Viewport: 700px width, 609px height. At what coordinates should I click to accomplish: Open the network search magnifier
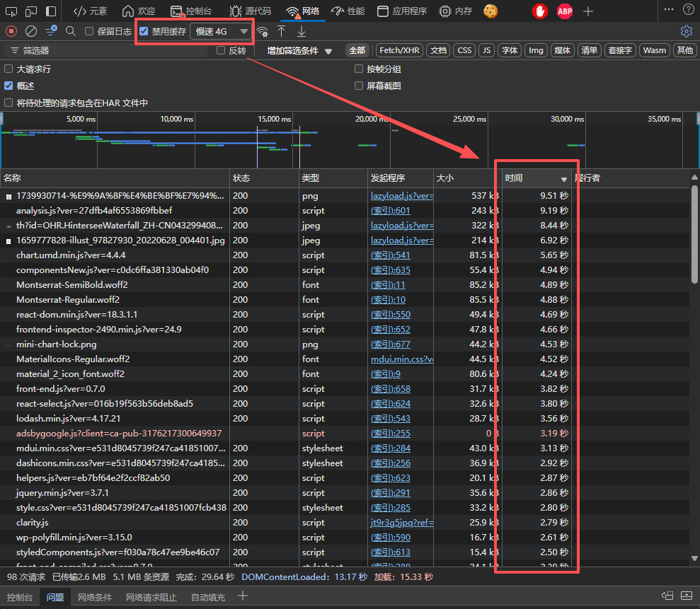71,31
